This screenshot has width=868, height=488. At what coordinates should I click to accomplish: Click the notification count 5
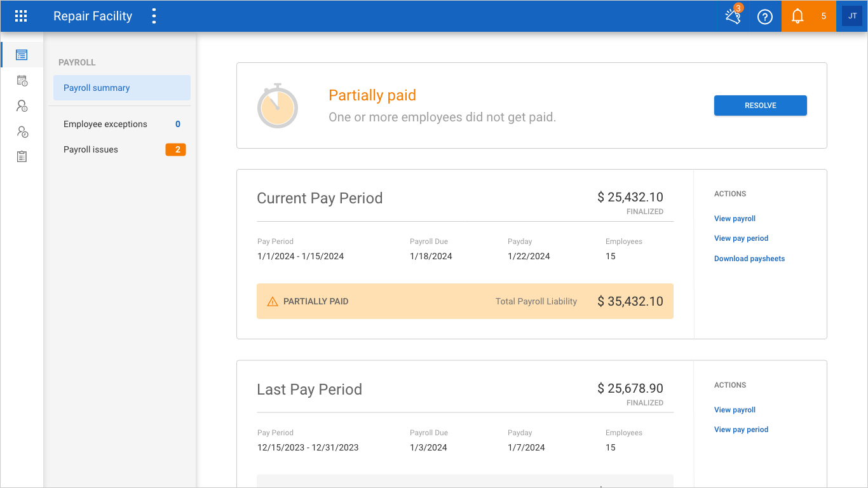[824, 17]
